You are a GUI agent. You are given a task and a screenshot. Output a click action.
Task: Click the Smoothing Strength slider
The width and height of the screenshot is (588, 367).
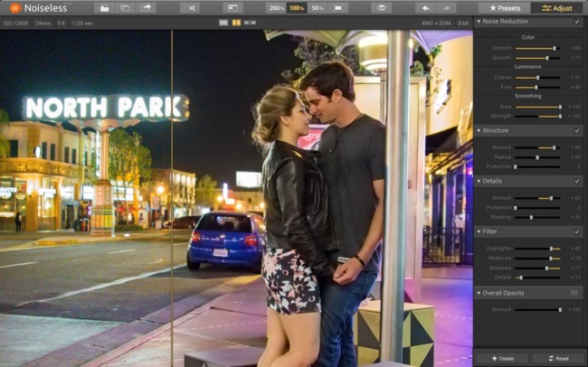[537, 117]
